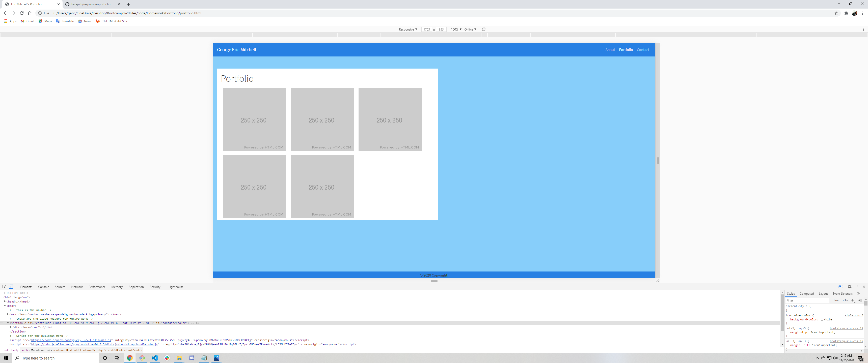Click the Contact link in the page navbar

click(643, 49)
